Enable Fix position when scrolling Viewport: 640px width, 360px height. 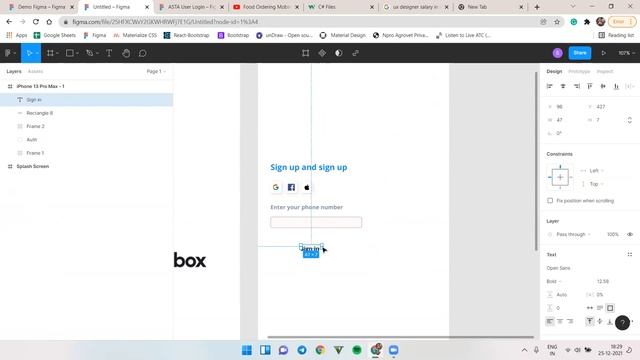pyautogui.click(x=550, y=201)
